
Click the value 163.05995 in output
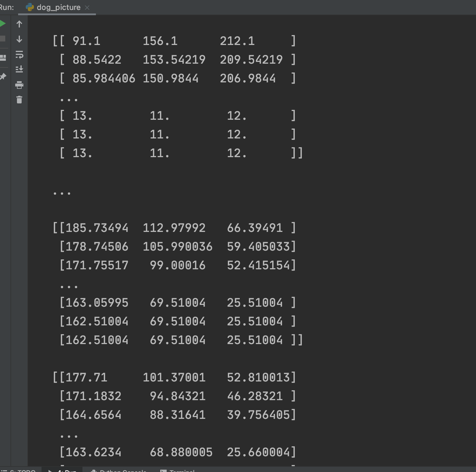pyautogui.click(x=97, y=303)
